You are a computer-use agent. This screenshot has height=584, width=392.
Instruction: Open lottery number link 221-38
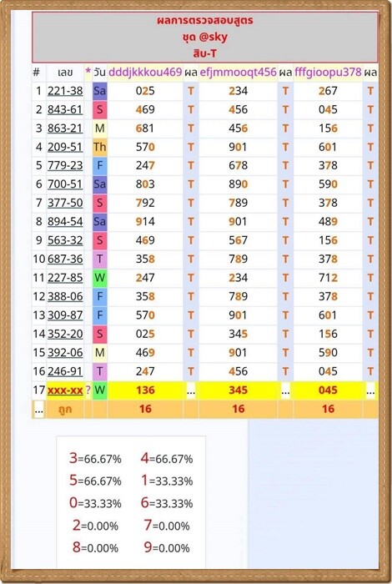coord(65,90)
